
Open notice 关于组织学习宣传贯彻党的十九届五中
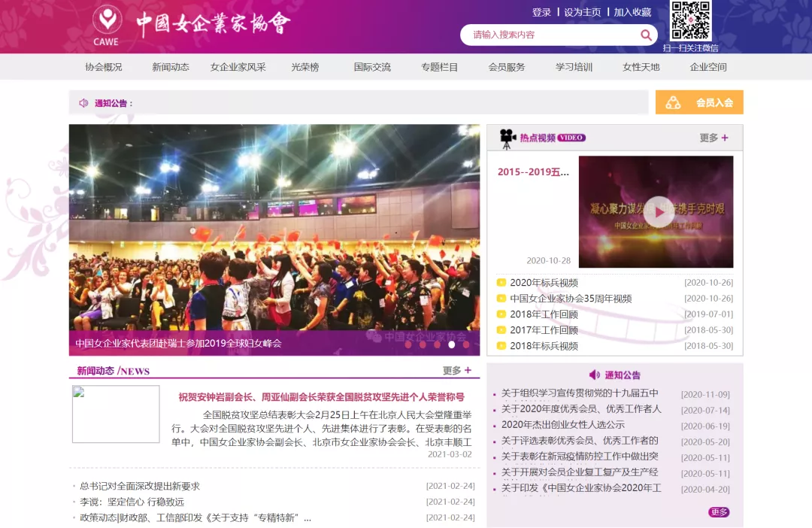point(580,393)
